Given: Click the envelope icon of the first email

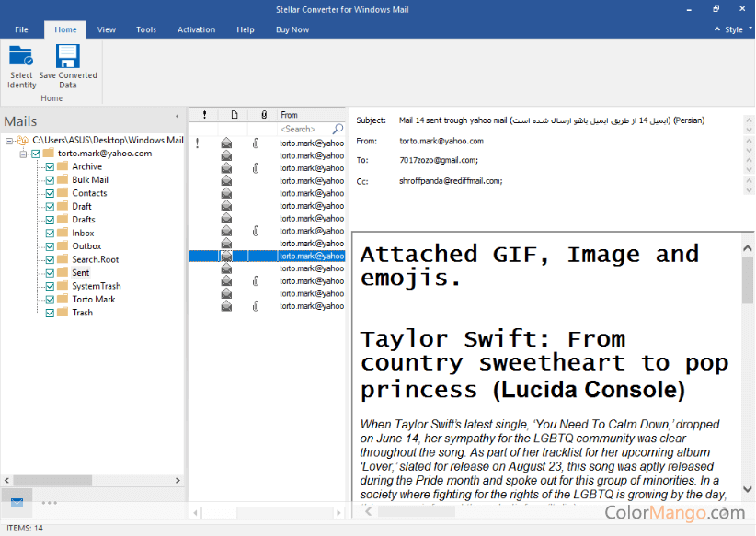Looking at the screenshot, I should [226, 143].
